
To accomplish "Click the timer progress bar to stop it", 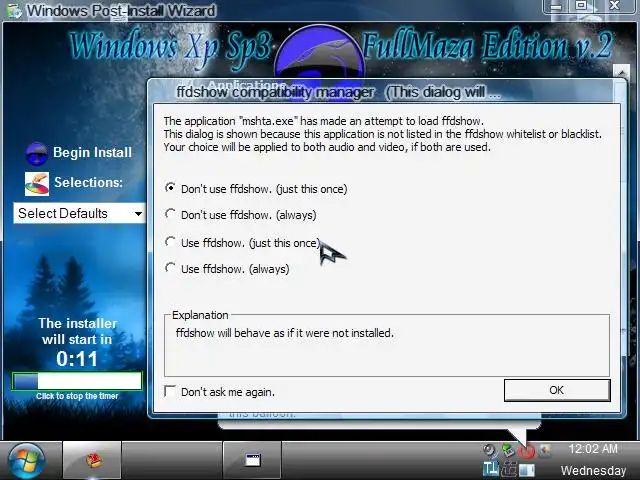I will [x=77, y=381].
